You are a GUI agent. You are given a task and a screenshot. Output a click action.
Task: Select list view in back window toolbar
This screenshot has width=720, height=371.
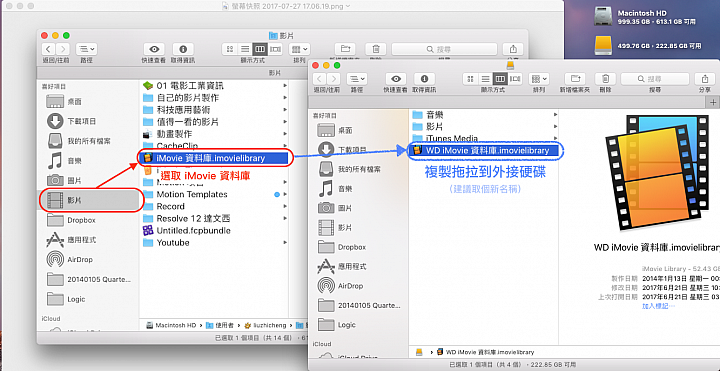245,49
